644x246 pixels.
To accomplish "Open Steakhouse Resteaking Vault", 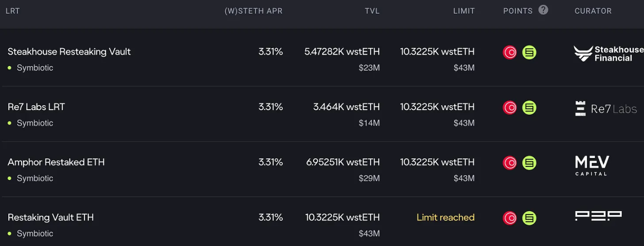I will point(69,52).
